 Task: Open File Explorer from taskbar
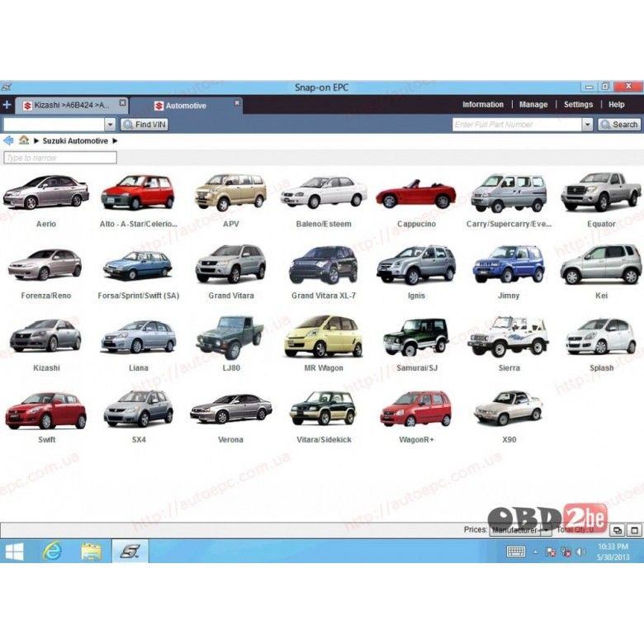point(91,552)
